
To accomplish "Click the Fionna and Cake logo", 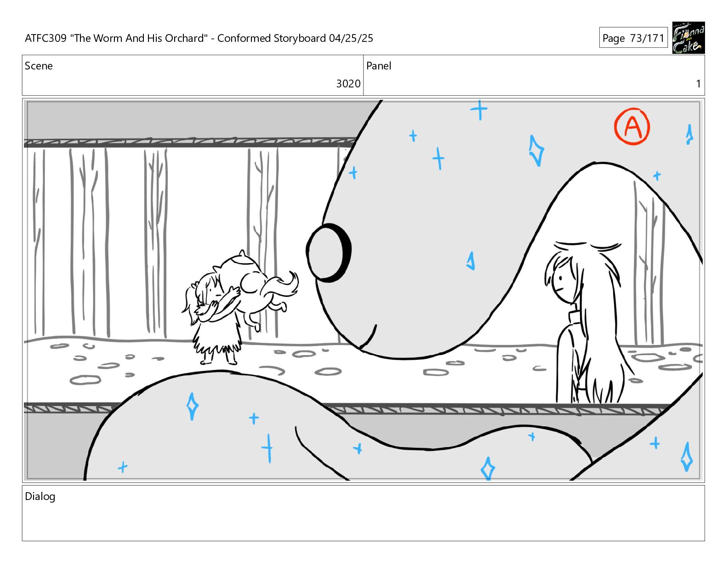I will coord(688,38).
